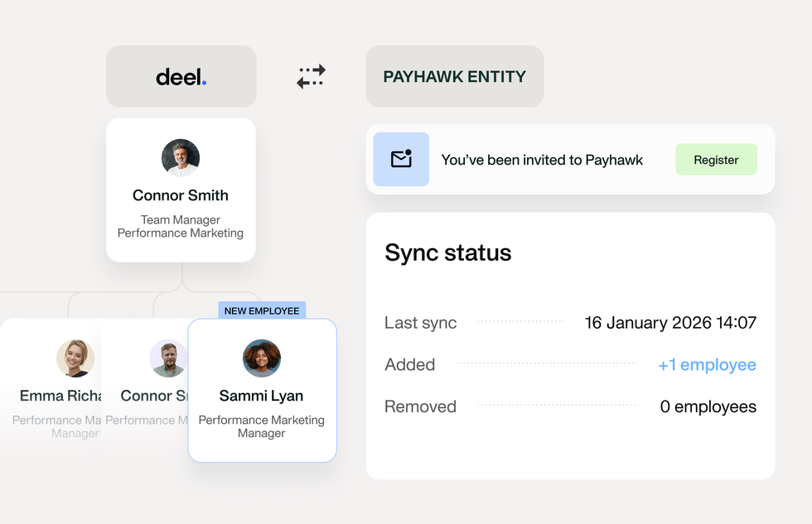Select the NEW EMPLOYEE badge

(x=262, y=310)
